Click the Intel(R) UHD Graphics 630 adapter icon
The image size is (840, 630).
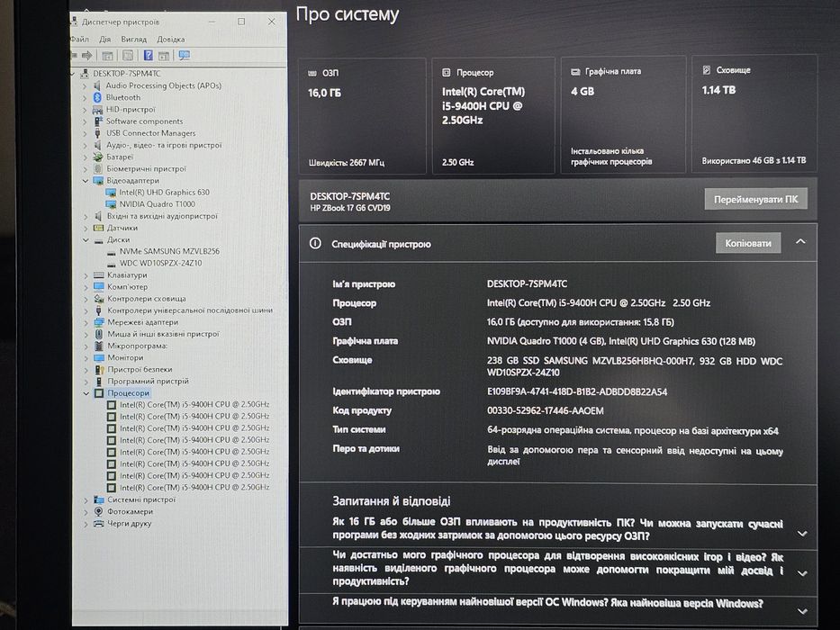(111, 193)
